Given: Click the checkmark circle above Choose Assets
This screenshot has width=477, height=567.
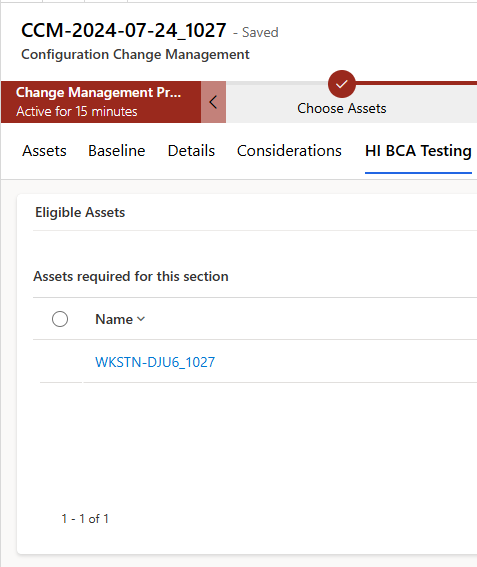Looking at the screenshot, I should click(x=341, y=84).
